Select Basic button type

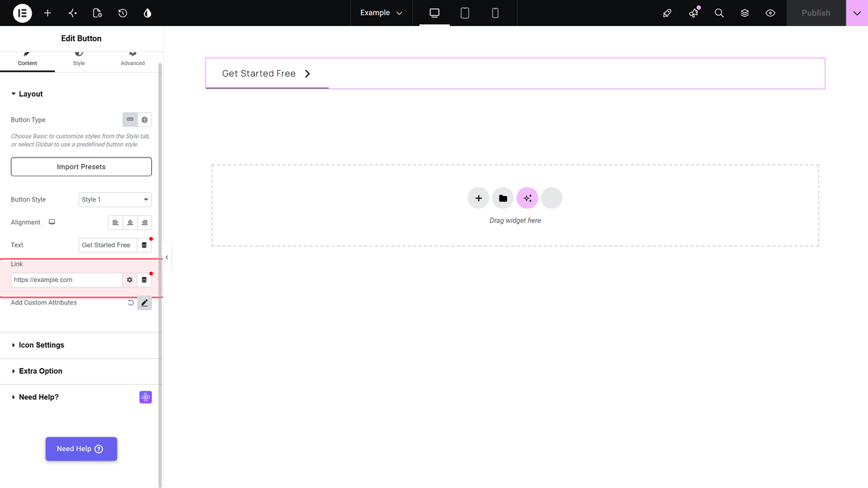(130, 119)
